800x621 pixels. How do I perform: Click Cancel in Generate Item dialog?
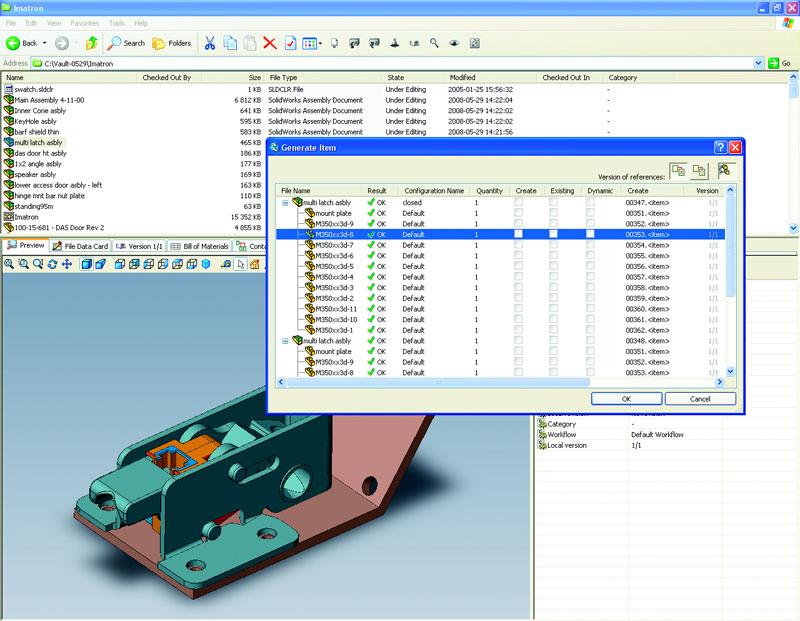(700, 398)
